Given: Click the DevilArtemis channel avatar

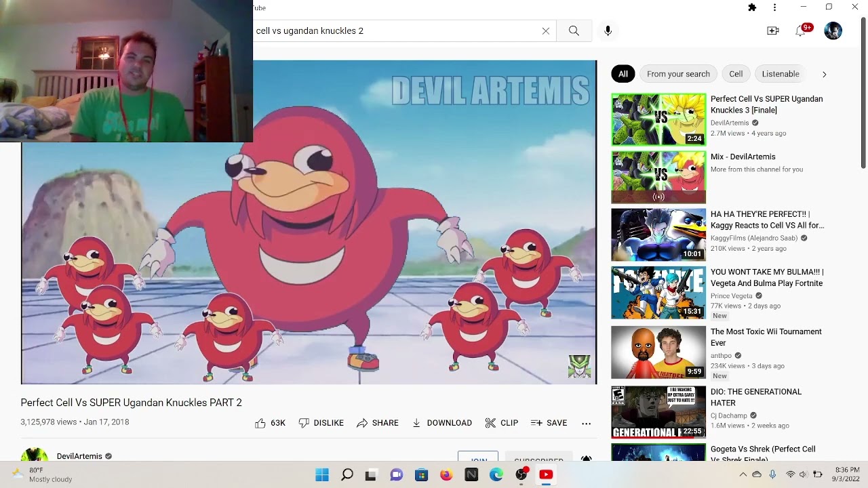Looking at the screenshot, I should [x=35, y=455].
